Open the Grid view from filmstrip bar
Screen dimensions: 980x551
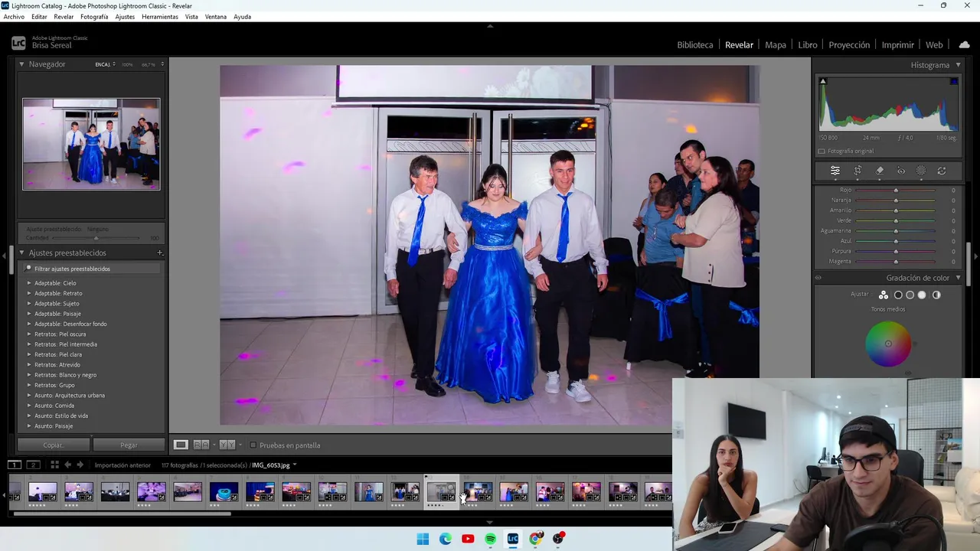(x=54, y=465)
